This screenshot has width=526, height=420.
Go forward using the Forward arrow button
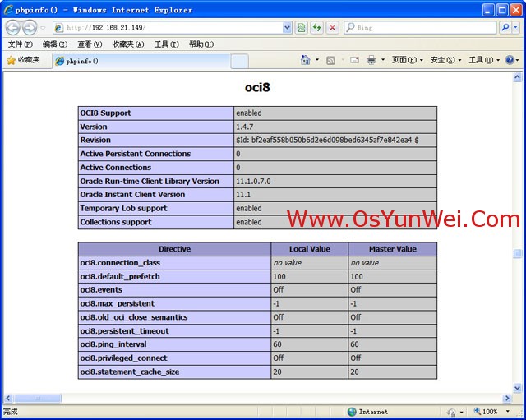tap(30, 28)
